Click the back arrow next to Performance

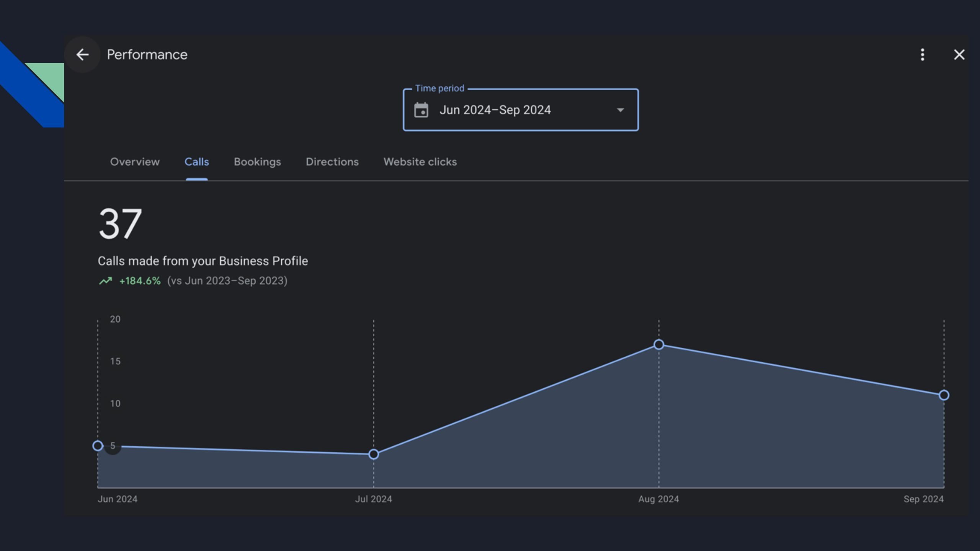[82, 55]
